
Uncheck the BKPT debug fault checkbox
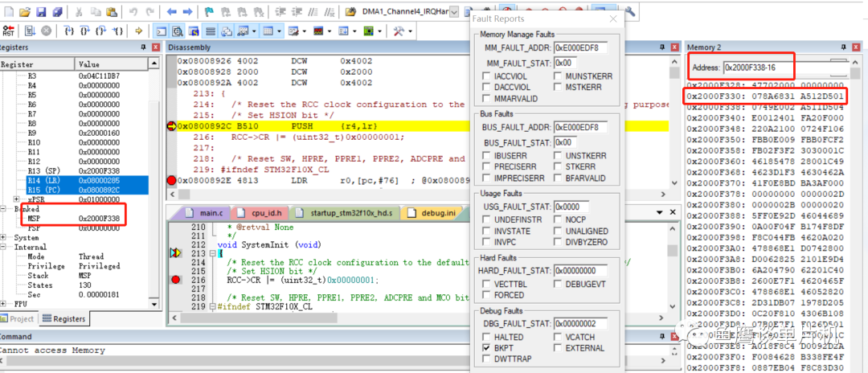click(486, 348)
